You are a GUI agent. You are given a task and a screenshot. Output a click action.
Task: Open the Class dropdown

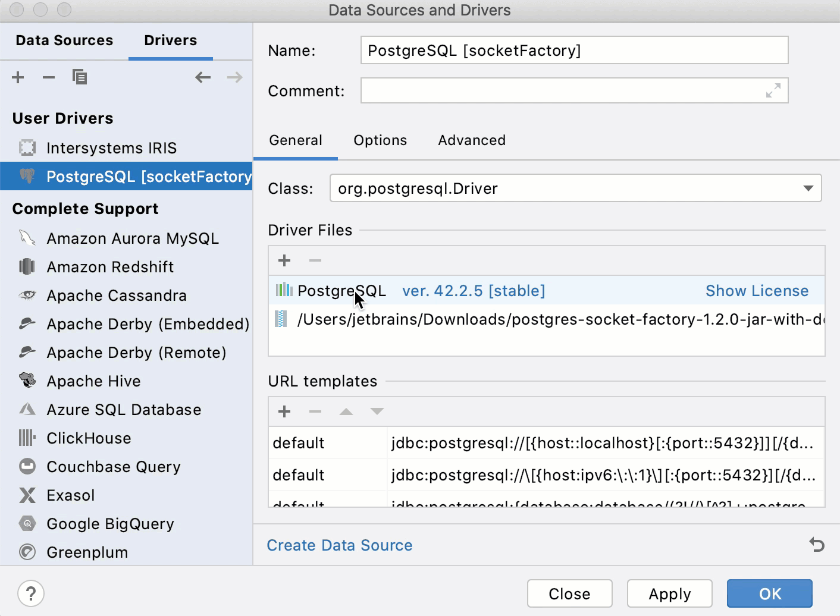[808, 188]
